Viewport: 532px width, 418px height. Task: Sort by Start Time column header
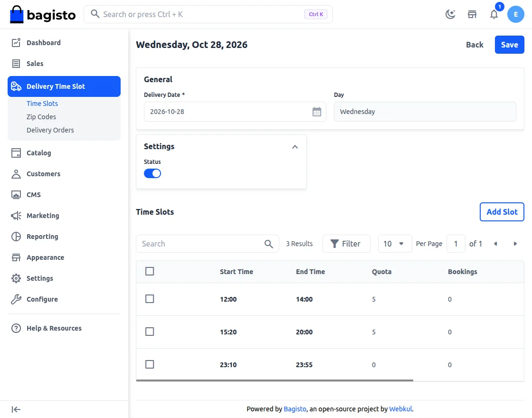pyautogui.click(x=236, y=272)
